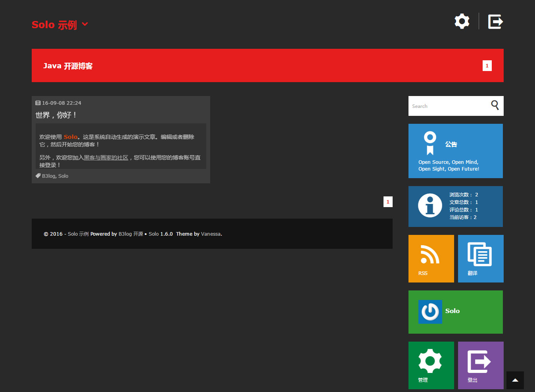Click the logout arrow icon in header
Viewport: 535px width, 392px height.
(495, 21)
